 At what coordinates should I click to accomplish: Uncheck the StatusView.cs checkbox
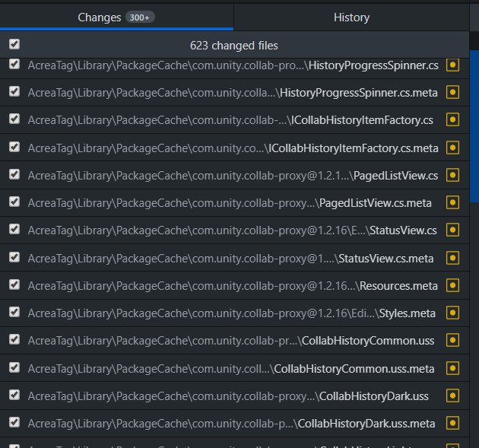[x=14, y=229]
